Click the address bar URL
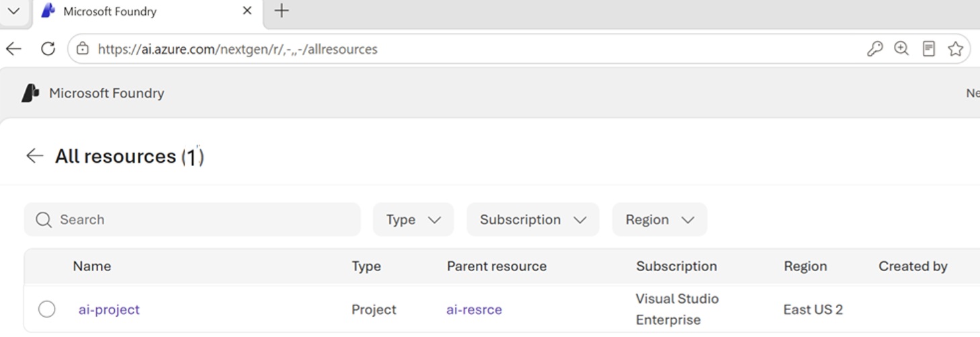The height and width of the screenshot is (337, 980). (238, 49)
